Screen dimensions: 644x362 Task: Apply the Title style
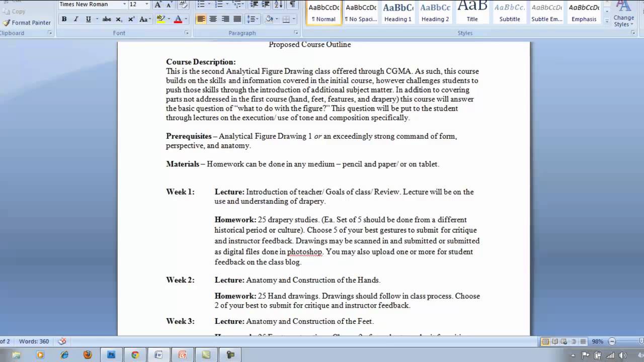[472, 13]
